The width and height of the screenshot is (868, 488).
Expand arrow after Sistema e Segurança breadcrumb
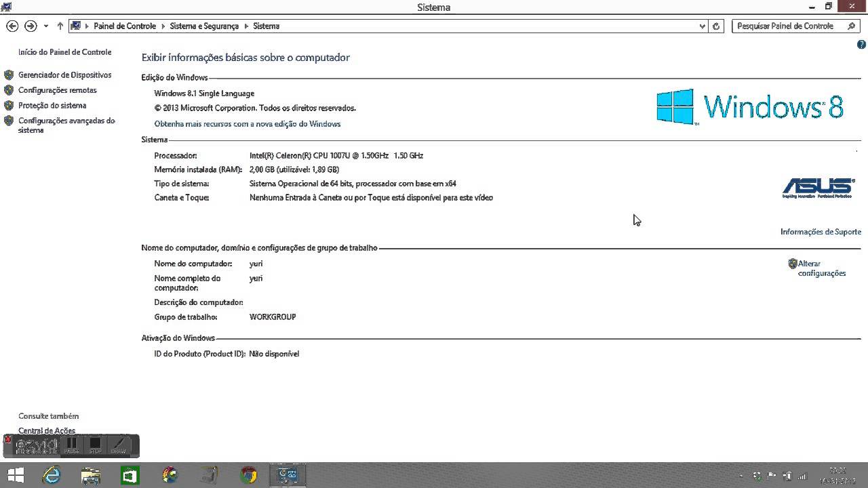[x=246, y=26]
